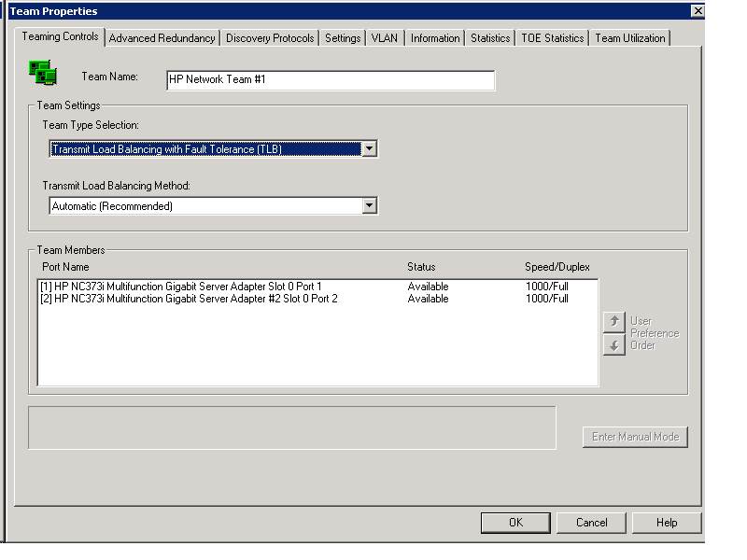Click the Status column header
The image size is (747, 560).
421,267
